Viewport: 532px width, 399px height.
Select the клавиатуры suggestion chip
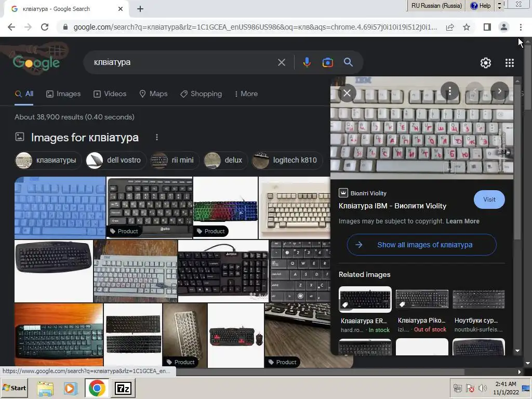point(48,160)
